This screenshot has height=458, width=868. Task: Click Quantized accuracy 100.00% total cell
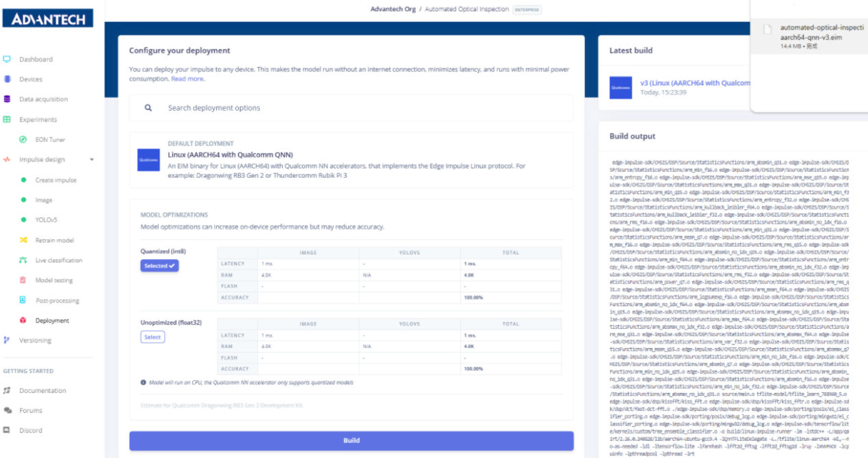coord(511,298)
